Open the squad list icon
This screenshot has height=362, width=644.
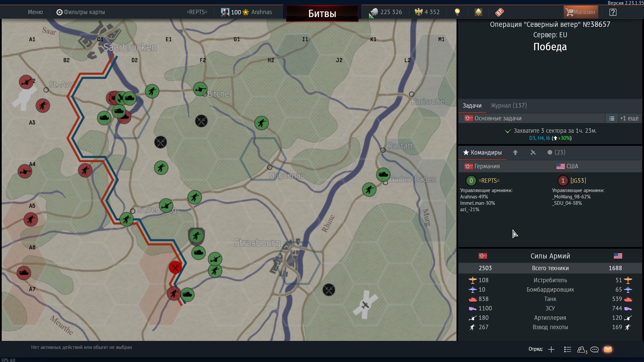pyautogui.click(x=568, y=350)
